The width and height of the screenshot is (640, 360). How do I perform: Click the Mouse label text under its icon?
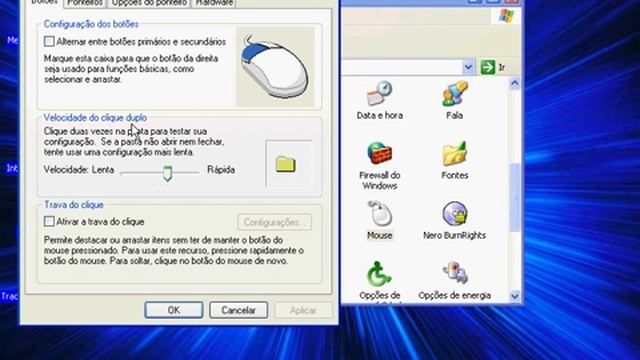click(x=380, y=236)
